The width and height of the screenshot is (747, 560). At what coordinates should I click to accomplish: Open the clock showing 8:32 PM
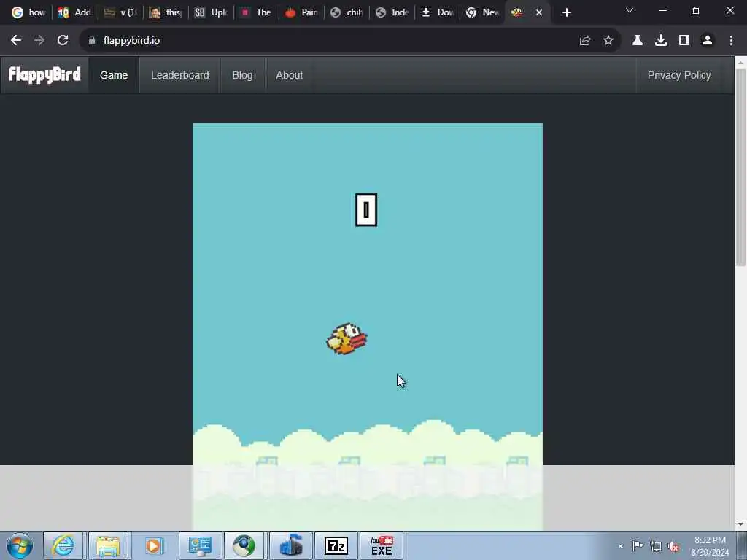point(710,546)
